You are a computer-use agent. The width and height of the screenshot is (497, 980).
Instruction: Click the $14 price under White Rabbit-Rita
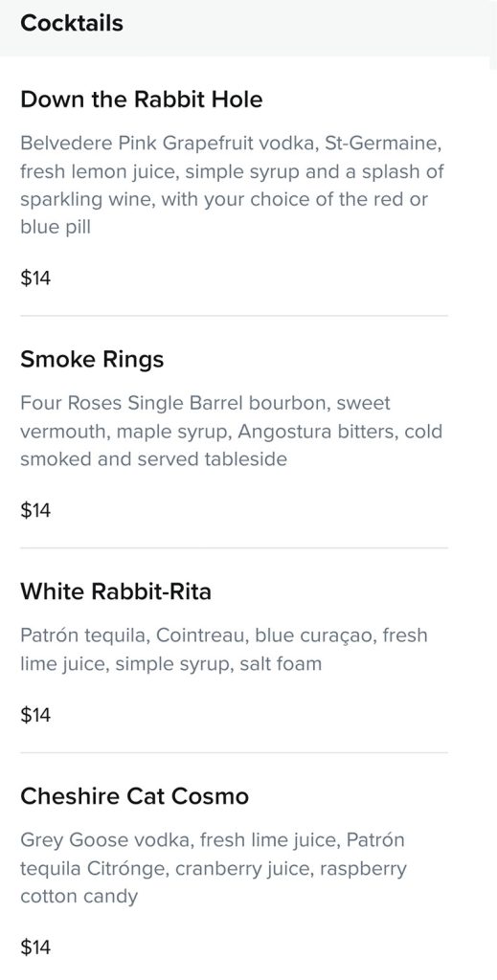pos(35,715)
